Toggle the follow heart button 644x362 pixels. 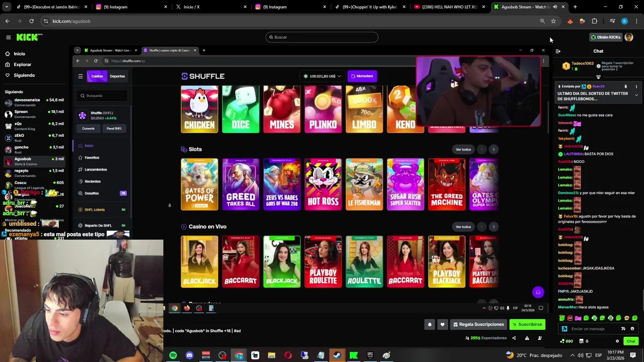pyautogui.click(x=442, y=325)
